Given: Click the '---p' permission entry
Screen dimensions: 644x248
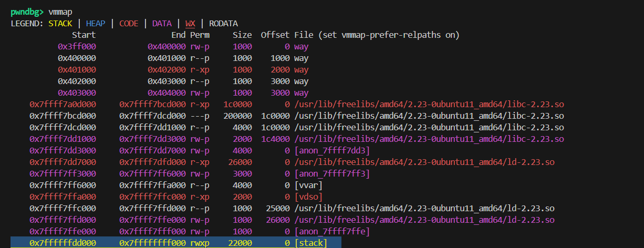Looking at the screenshot, I should point(200,116).
